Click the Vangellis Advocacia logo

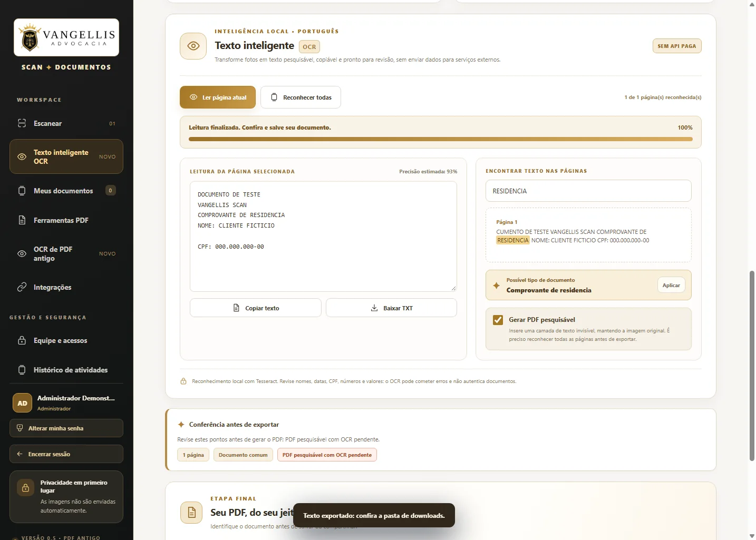pyautogui.click(x=66, y=37)
